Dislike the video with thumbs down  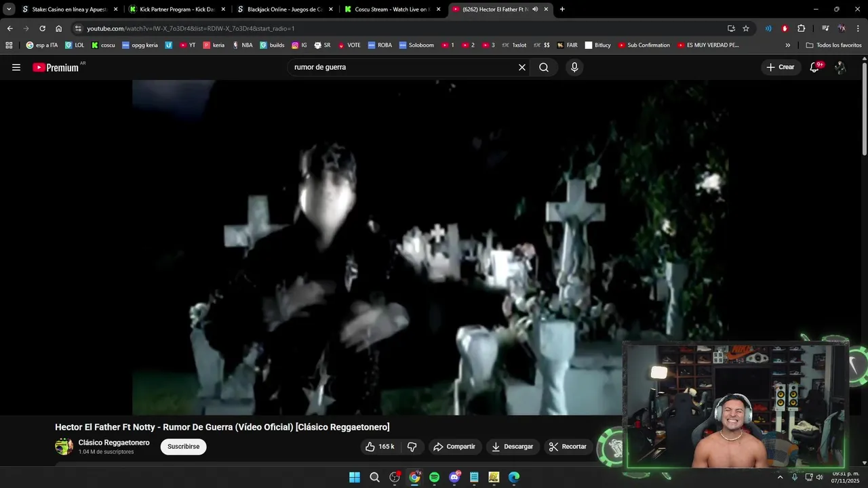412,447
